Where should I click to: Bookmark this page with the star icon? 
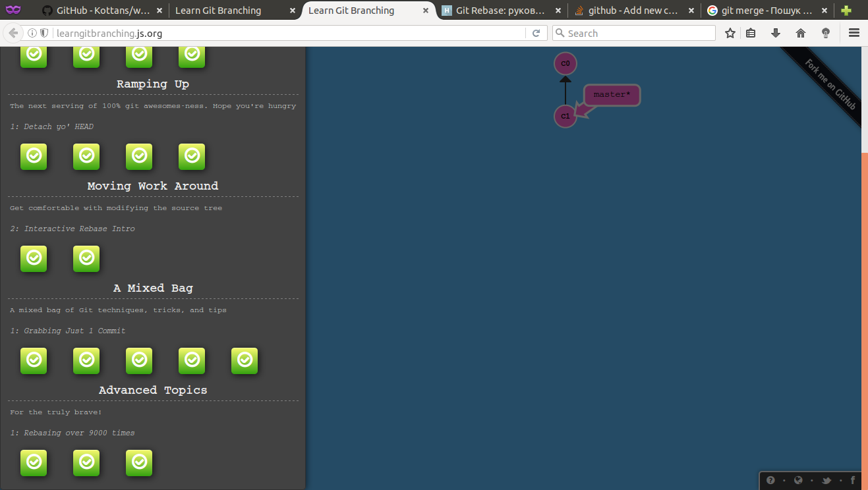[x=730, y=33]
